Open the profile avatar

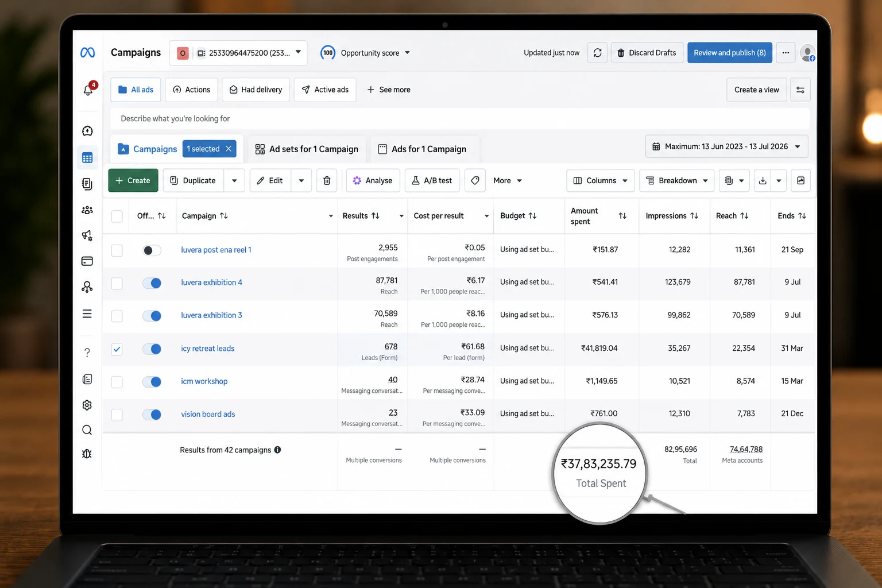coord(808,53)
